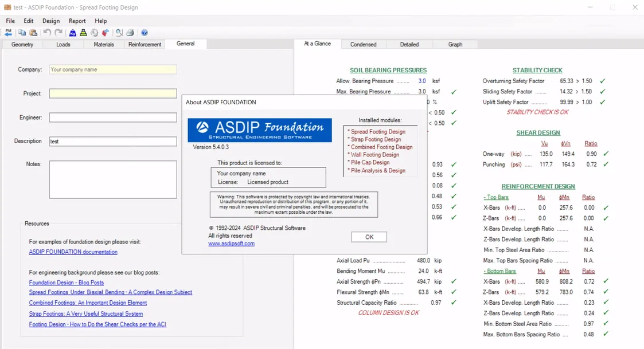Click the red icon with blue arrow
644x349 pixels.
pyautogui.click(x=106, y=33)
